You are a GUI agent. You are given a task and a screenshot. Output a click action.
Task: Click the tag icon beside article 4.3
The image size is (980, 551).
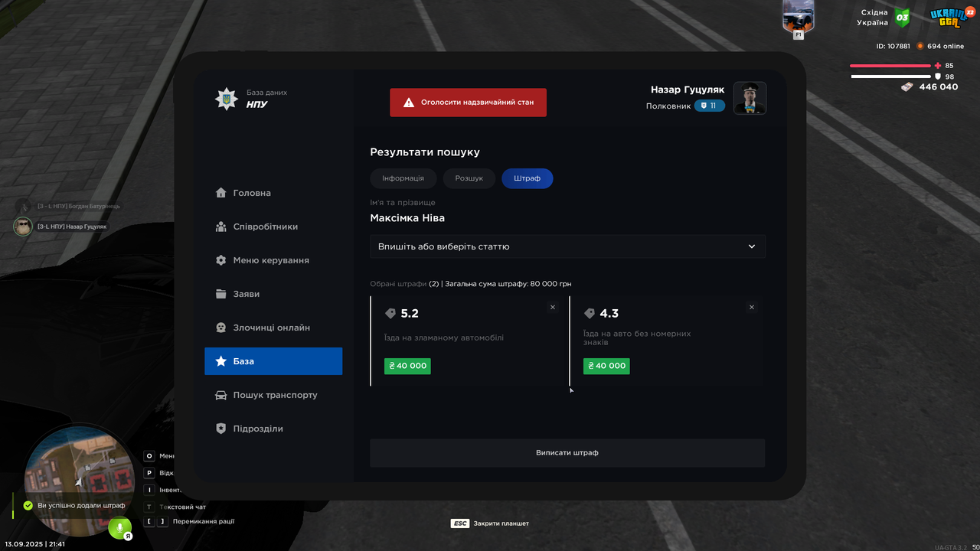tap(590, 314)
